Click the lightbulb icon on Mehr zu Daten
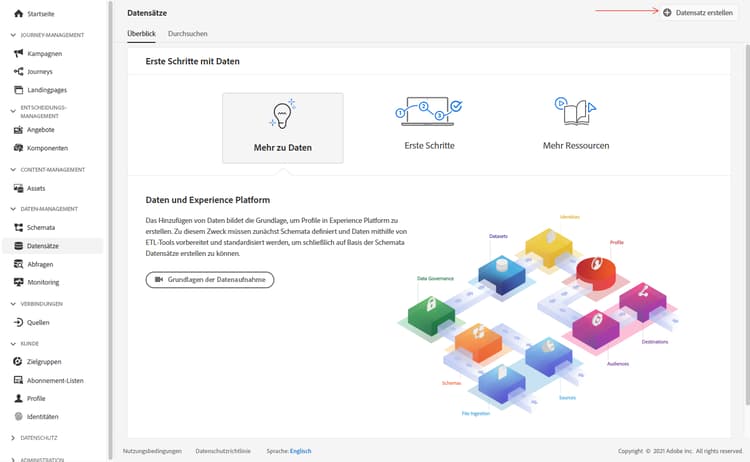The height and width of the screenshot is (462, 750). [283, 114]
